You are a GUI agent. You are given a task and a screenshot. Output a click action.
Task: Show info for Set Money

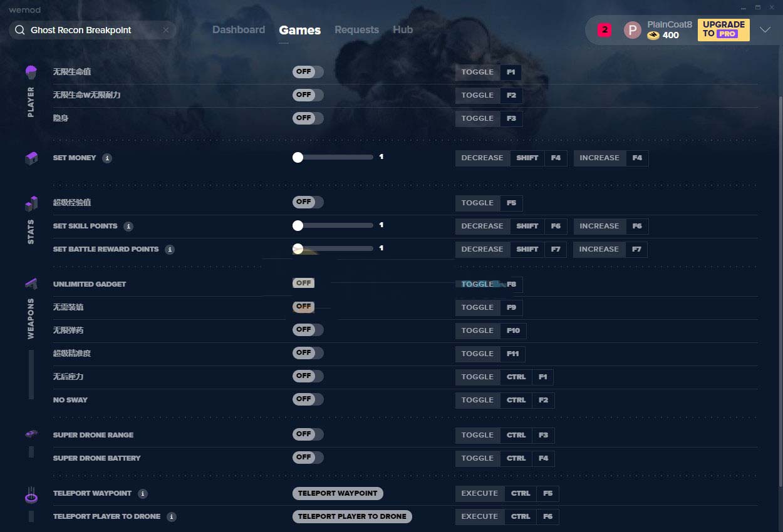click(x=107, y=158)
